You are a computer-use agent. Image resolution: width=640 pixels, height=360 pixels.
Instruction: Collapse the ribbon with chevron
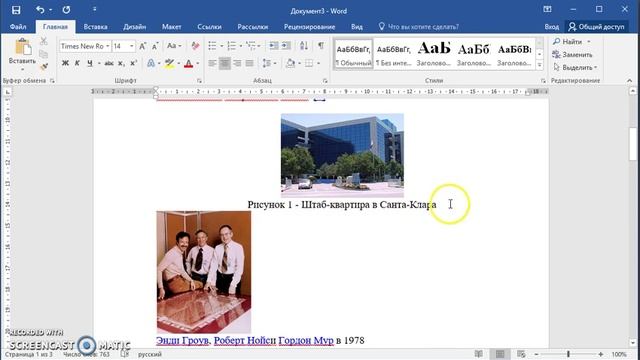pos(629,81)
